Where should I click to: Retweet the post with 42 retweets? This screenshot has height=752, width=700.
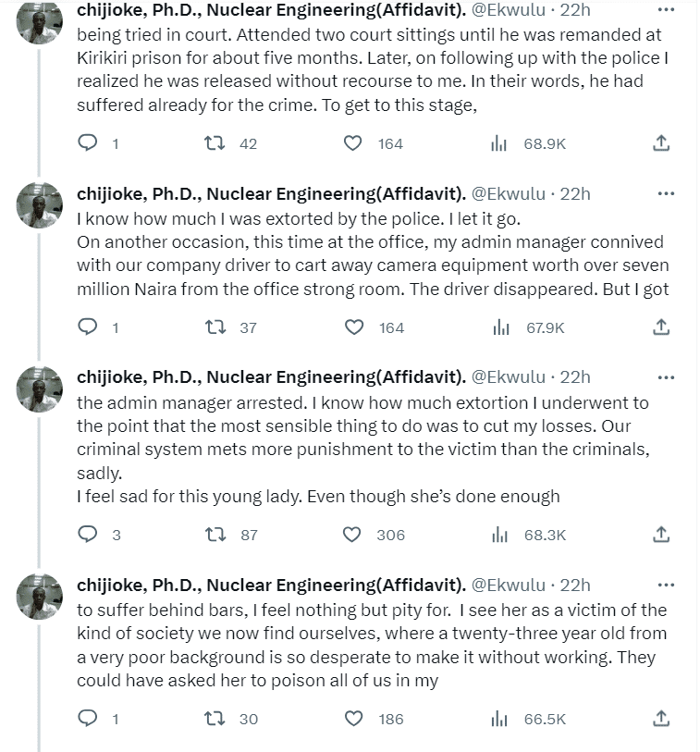[215, 143]
